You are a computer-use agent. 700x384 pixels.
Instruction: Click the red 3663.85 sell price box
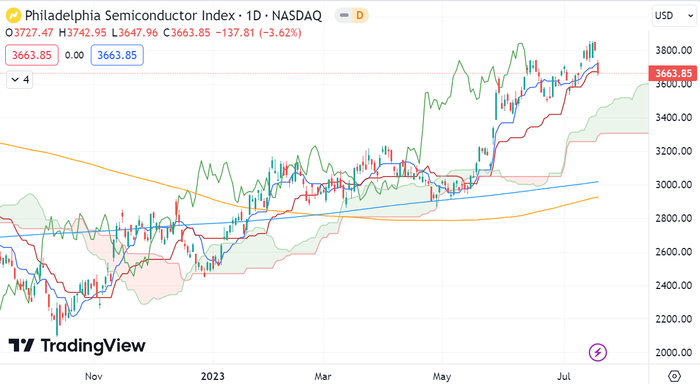point(32,55)
